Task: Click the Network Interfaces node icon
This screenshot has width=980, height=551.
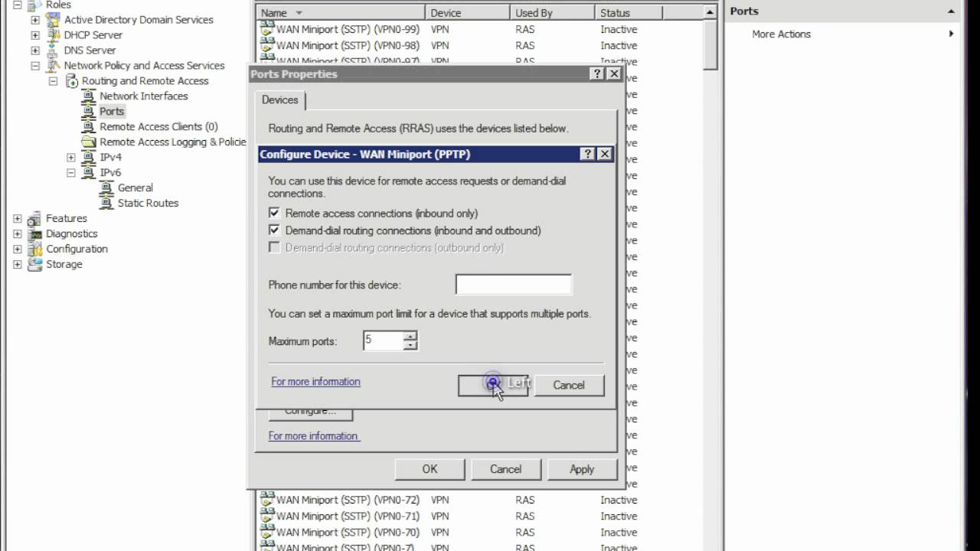Action: pyautogui.click(x=89, y=96)
